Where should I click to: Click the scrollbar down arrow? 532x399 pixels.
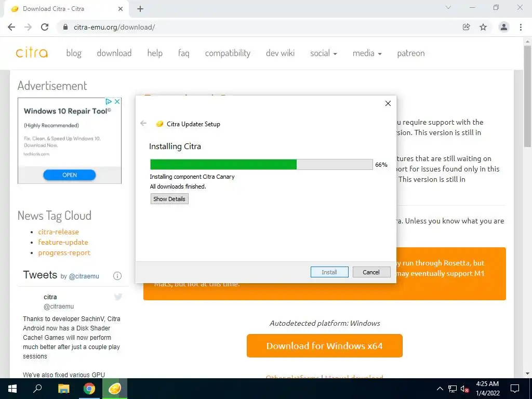click(528, 374)
